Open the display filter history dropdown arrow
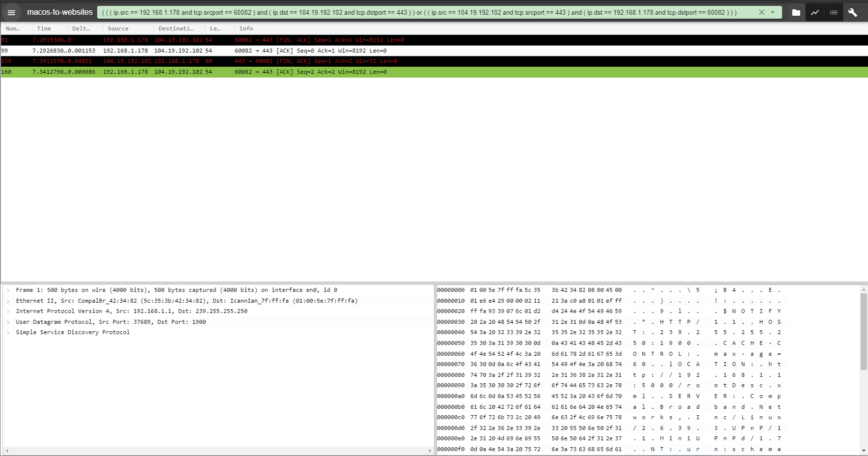 (773, 12)
